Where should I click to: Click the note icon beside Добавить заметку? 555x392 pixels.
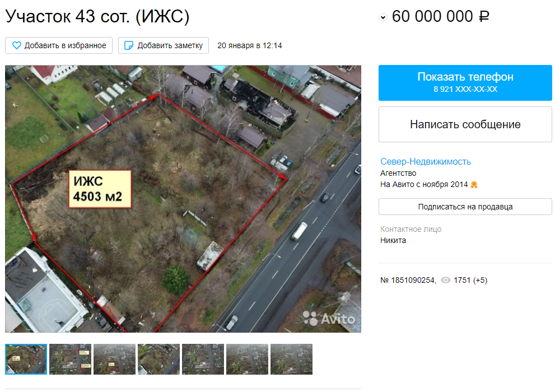tap(129, 45)
